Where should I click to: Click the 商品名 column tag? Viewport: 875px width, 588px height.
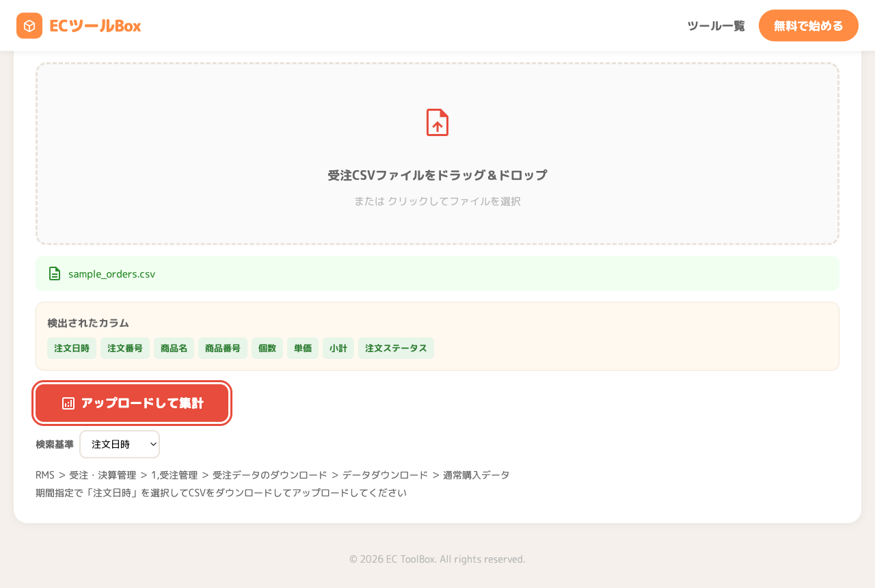tap(174, 348)
